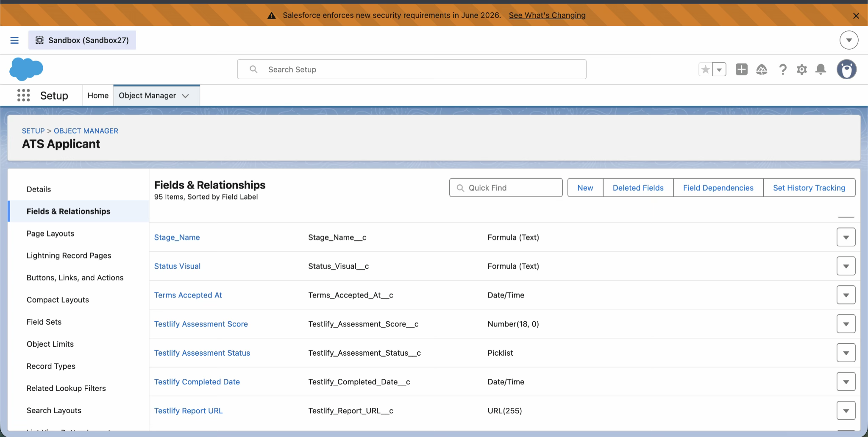
Task: Open the Stage_Name field
Action: 177,237
